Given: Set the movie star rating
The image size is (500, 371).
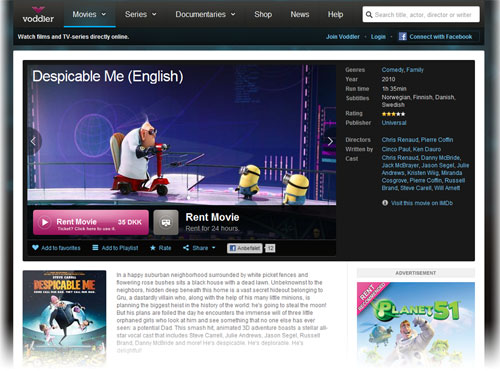Looking at the screenshot, I should pyautogui.click(x=393, y=114).
